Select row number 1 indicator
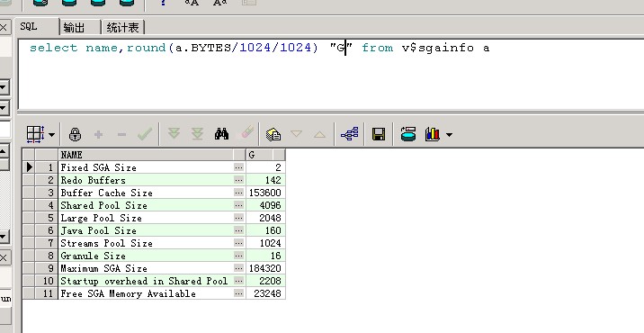This screenshot has height=333, width=644. pyautogui.click(x=47, y=167)
